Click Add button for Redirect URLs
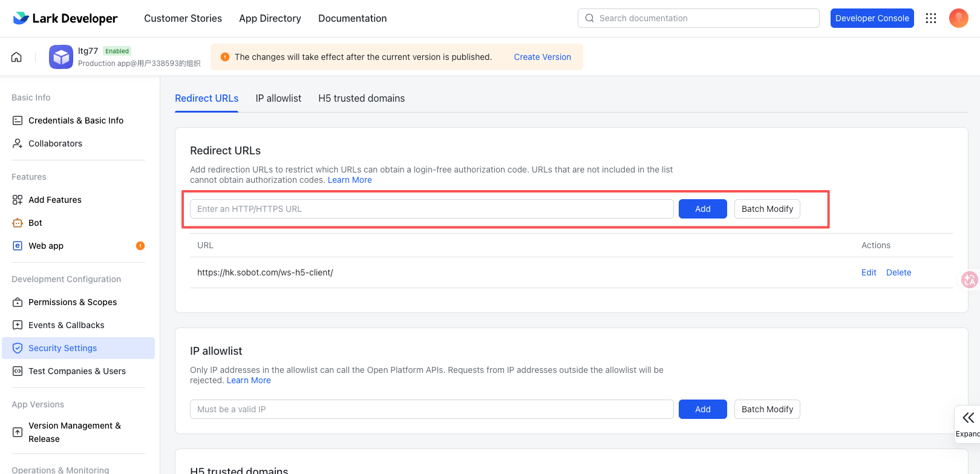Viewport: 980px width, 474px height. coord(702,209)
